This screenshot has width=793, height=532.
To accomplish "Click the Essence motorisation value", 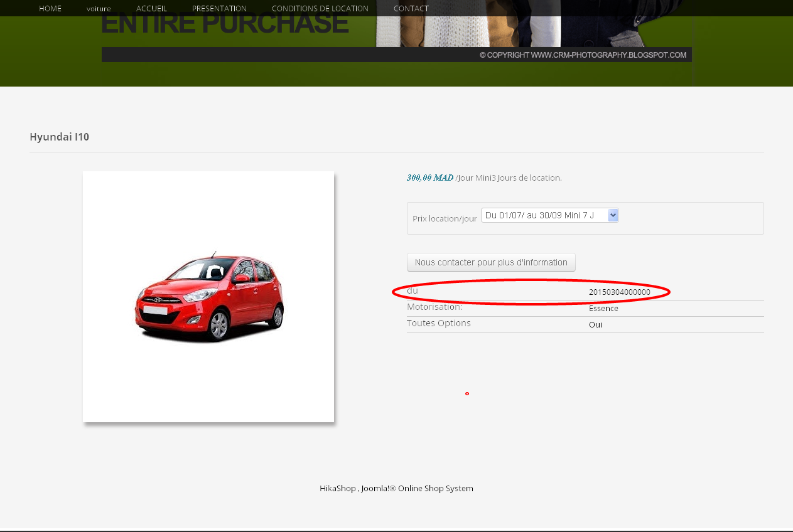I will [x=603, y=309].
